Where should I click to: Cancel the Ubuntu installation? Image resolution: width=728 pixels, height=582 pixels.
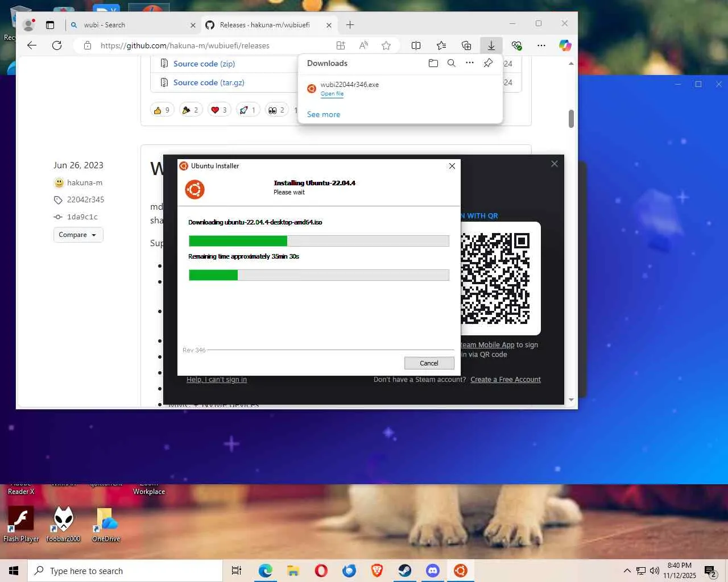(429, 363)
